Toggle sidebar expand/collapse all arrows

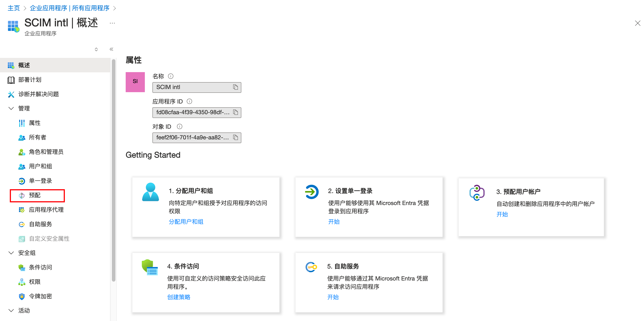[96, 49]
